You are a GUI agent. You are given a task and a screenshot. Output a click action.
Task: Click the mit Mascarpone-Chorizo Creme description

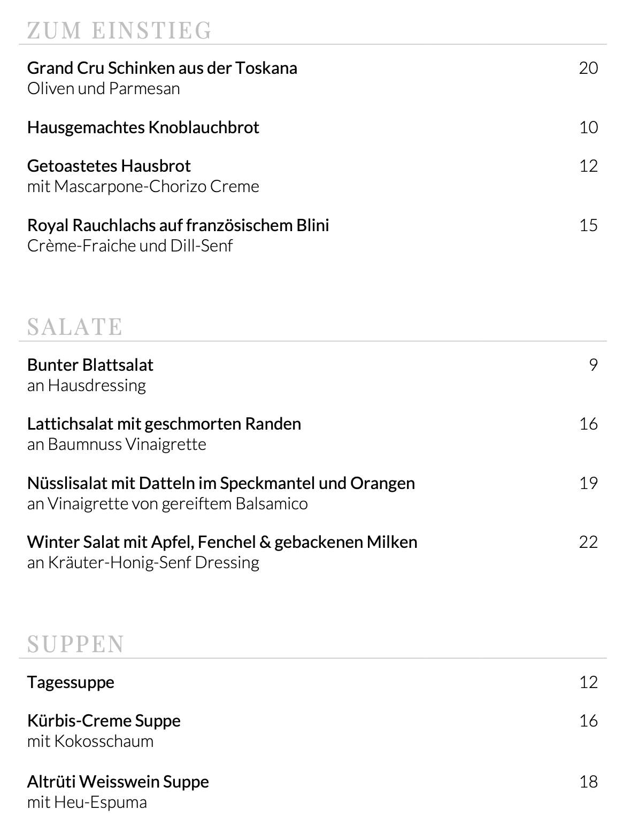[x=143, y=187]
